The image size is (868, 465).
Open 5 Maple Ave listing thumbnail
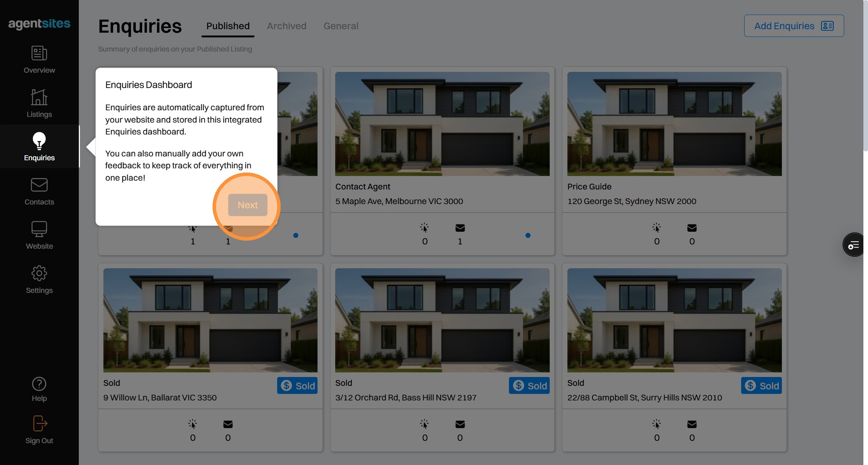click(442, 124)
